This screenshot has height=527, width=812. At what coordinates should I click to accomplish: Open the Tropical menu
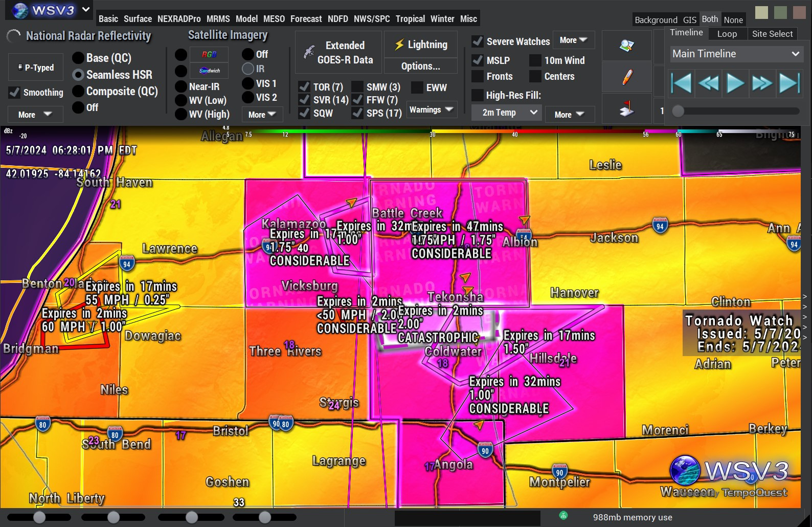(410, 19)
